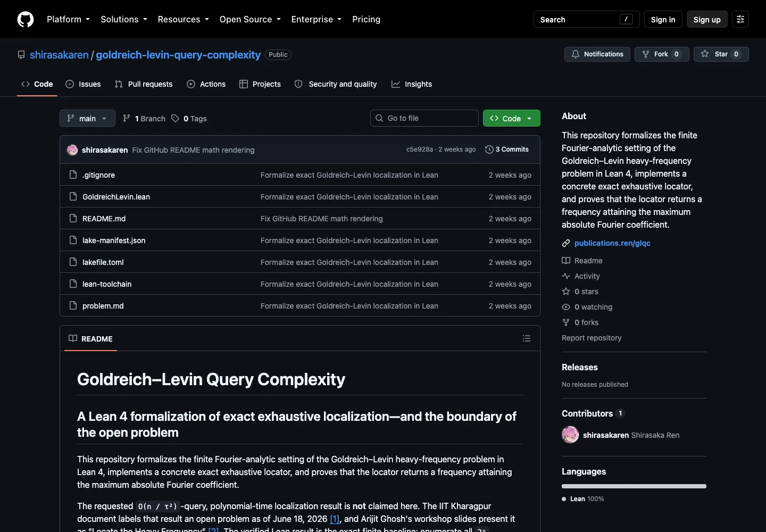Click the repository book icon before shirasakaren
The width and height of the screenshot is (766, 532).
(21, 55)
